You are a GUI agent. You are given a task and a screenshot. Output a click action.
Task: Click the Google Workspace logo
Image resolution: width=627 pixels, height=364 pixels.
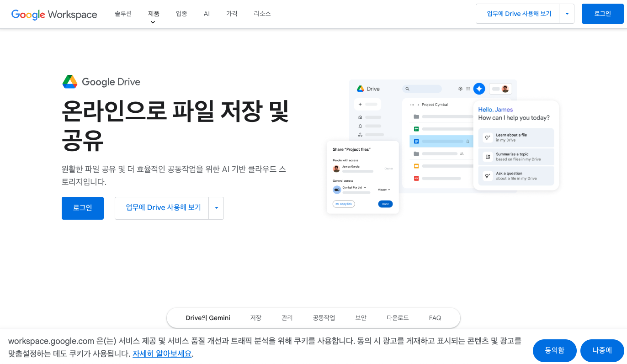click(x=54, y=14)
